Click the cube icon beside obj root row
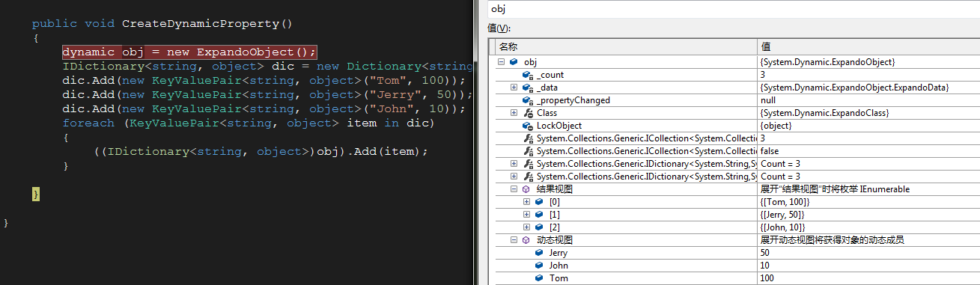The height and width of the screenshot is (285, 980). point(513,62)
